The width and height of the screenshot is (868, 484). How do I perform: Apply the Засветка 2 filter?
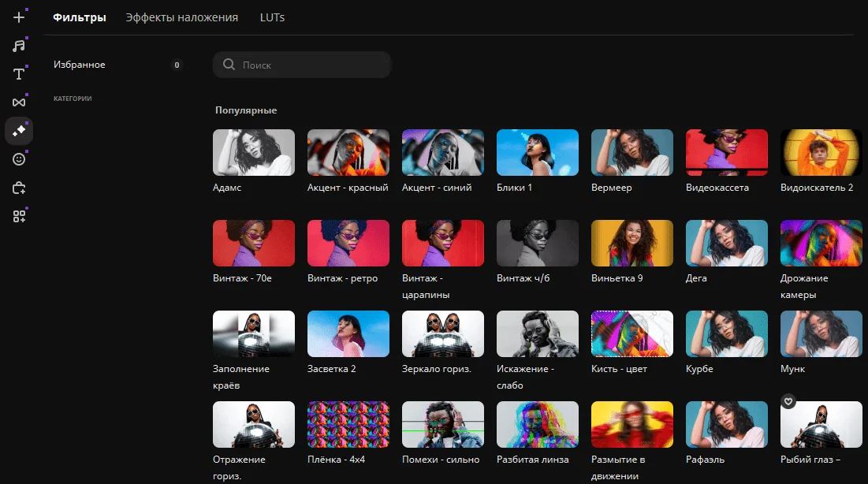click(x=348, y=333)
